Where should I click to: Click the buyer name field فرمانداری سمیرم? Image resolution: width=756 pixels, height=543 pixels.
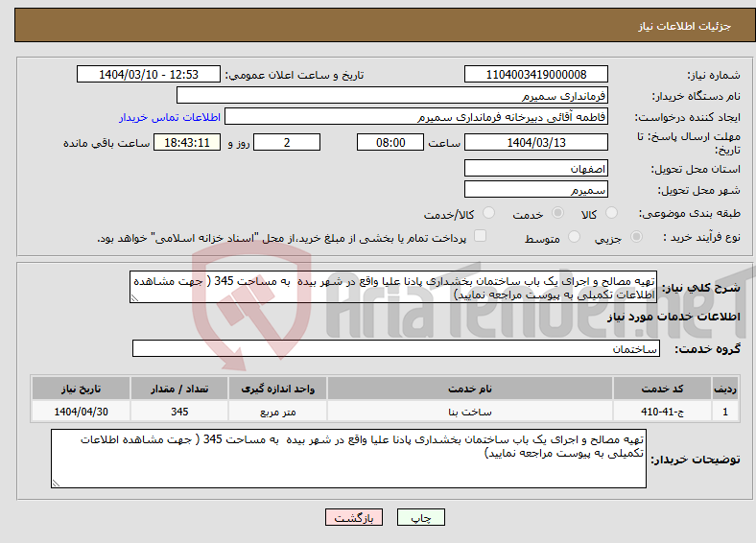392,96
